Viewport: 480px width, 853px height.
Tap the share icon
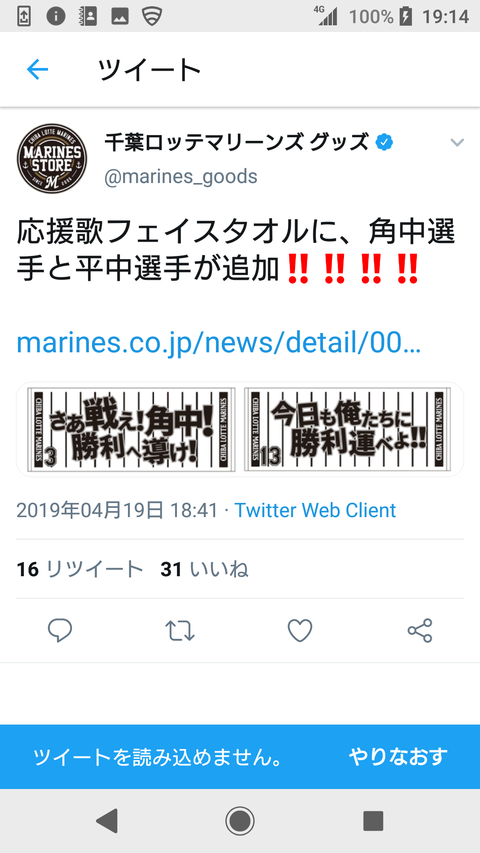[420, 631]
